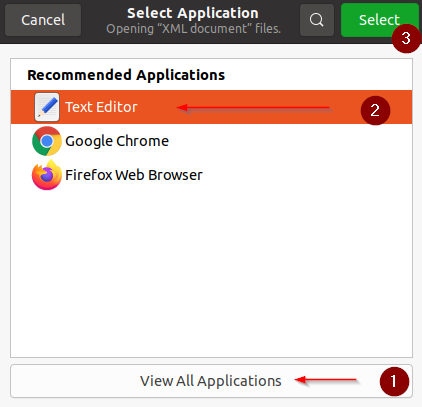Click the Firefox logo icon
422x407 pixels.
tap(47, 175)
